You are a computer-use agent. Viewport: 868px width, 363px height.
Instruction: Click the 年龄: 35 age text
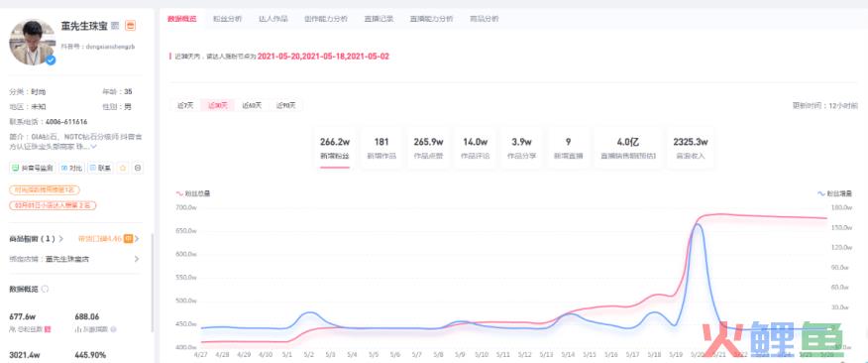click(117, 91)
